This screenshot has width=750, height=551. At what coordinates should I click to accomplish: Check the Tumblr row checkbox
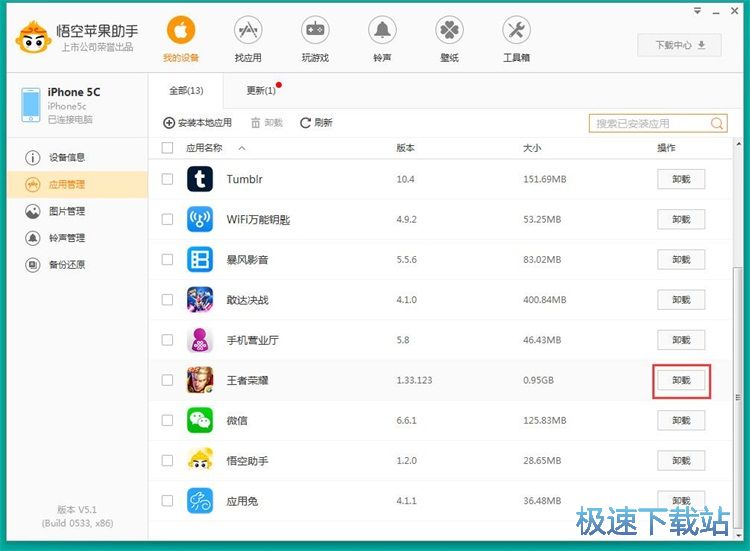point(167,179)
